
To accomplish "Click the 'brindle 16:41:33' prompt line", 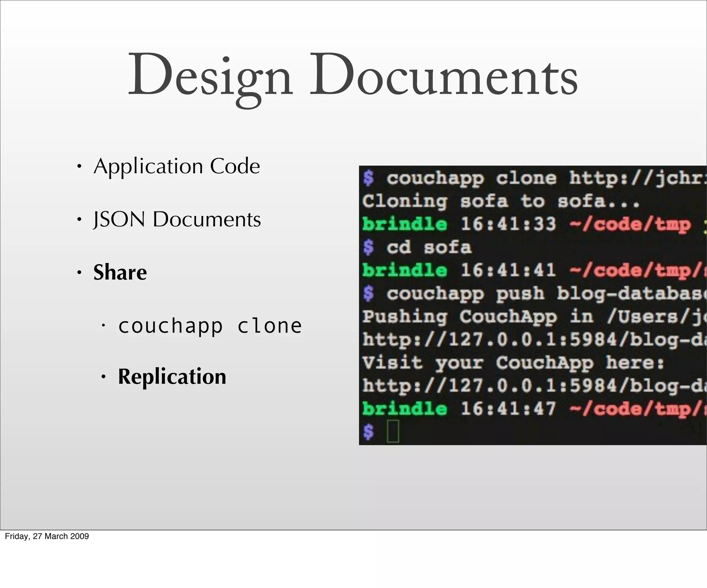I will pyautogui.click(x=534, y=224).
